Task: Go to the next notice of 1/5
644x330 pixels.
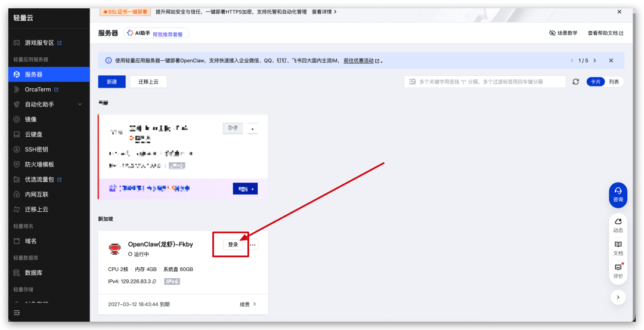Action: [595, 60]
